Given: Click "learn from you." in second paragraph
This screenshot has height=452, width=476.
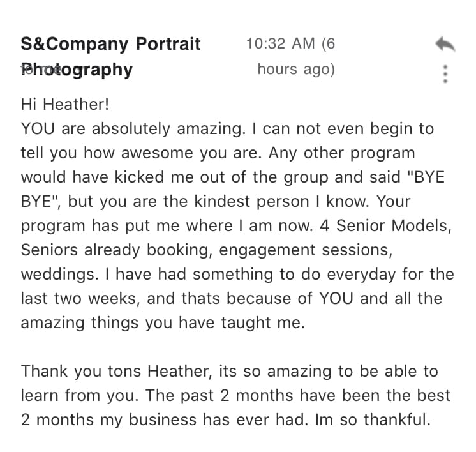Looking at the screenshot, I should pos(80,396).
